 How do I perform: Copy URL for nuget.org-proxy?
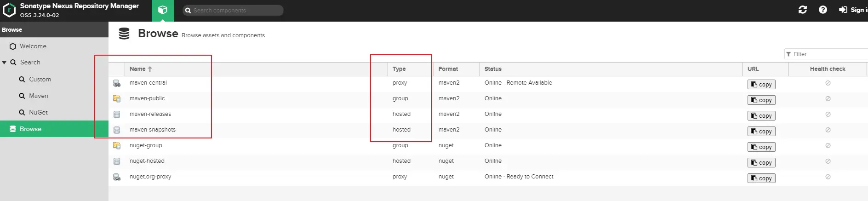click(x=761, y=178)
